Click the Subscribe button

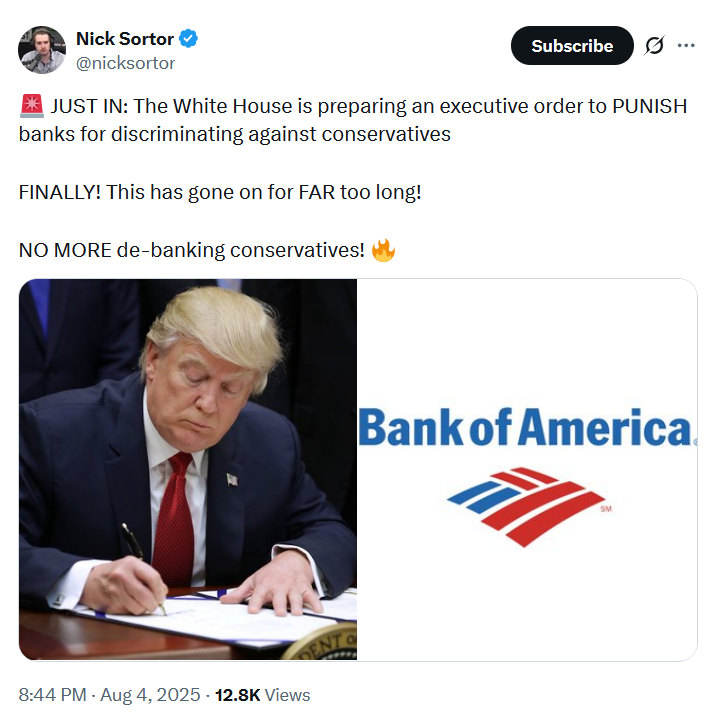[572, 45]
